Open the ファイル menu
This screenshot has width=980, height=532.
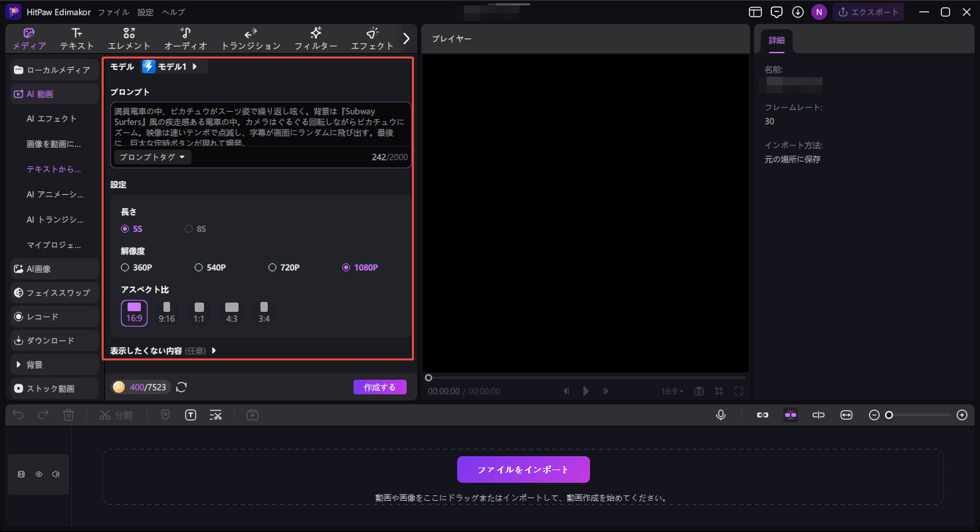click(114, 12)
